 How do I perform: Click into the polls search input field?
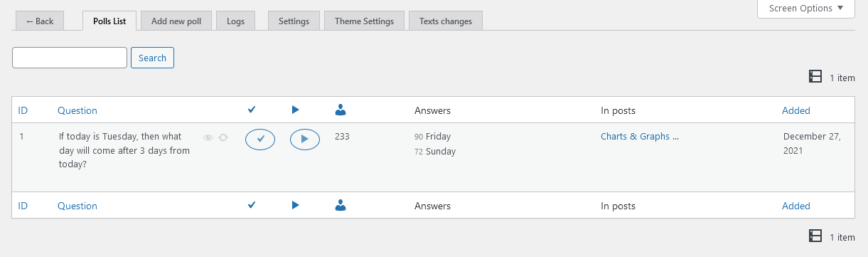[x=70, y=58]
